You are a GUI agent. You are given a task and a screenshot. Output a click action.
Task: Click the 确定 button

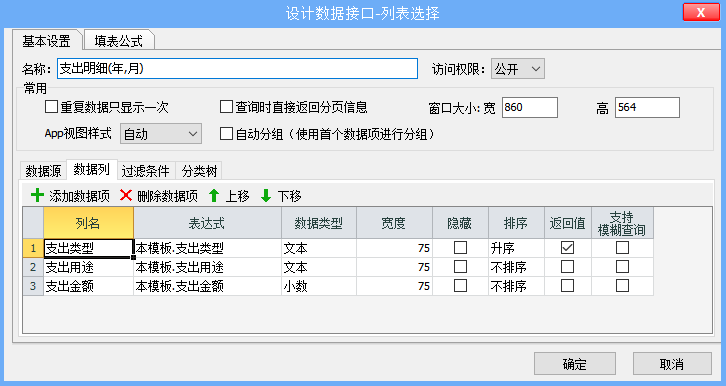point(575,364)
